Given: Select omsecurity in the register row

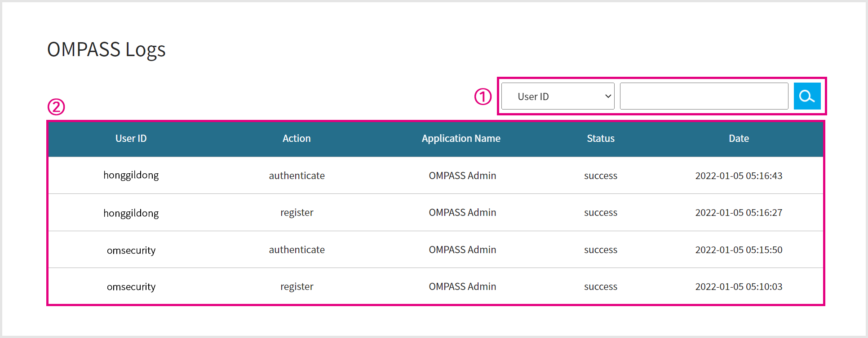Looking at the screenshot, I should (x=131, y=287).
